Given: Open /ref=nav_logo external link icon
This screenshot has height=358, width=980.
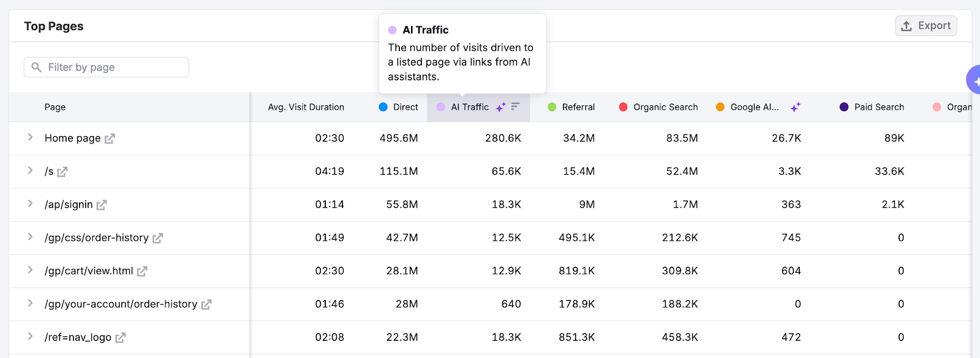Looking at the screenshot, I should pos(121,337).
